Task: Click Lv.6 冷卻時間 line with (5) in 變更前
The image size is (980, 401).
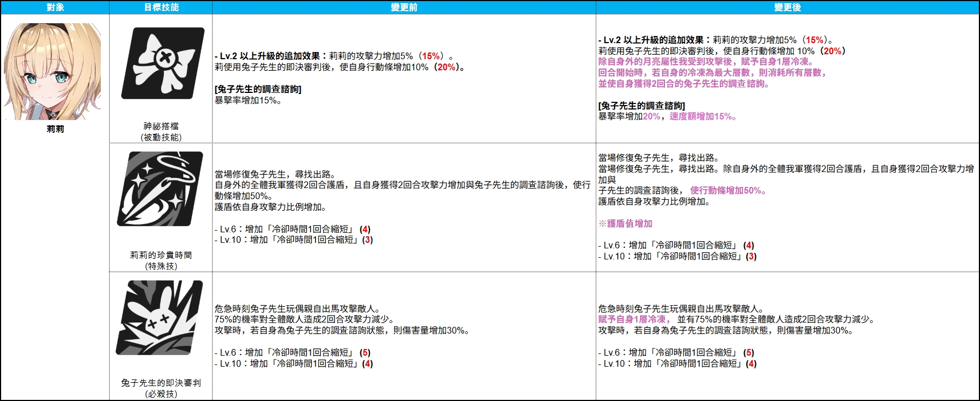Action: click(292, 352)
